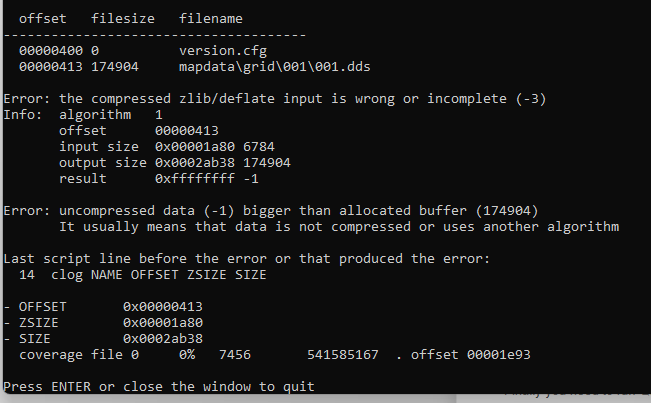
Task: Click the 174904 filesize value in file list
Action: [x=119, y=65]
